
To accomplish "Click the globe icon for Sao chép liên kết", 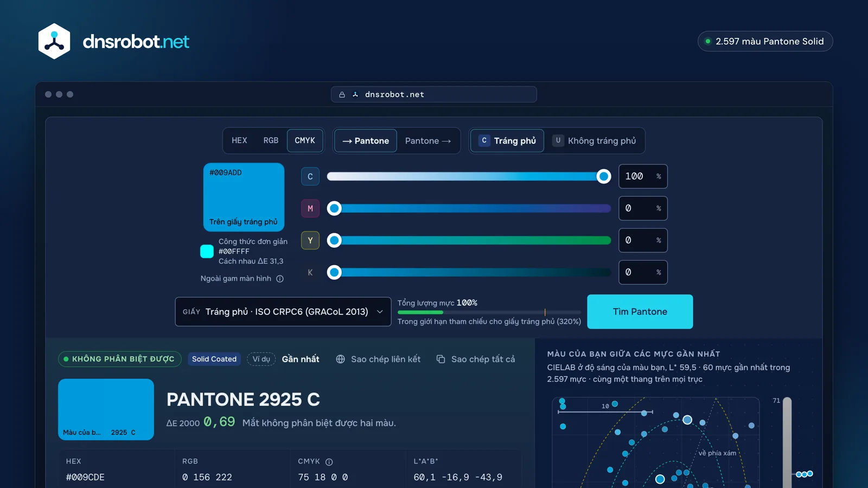I will pyautogui.click(x=341, y=359).
